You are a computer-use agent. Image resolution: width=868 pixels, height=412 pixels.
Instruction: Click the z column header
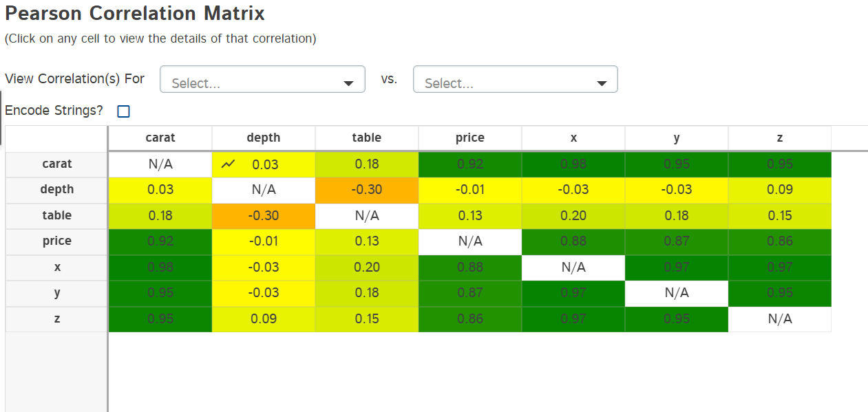point(780,138)
